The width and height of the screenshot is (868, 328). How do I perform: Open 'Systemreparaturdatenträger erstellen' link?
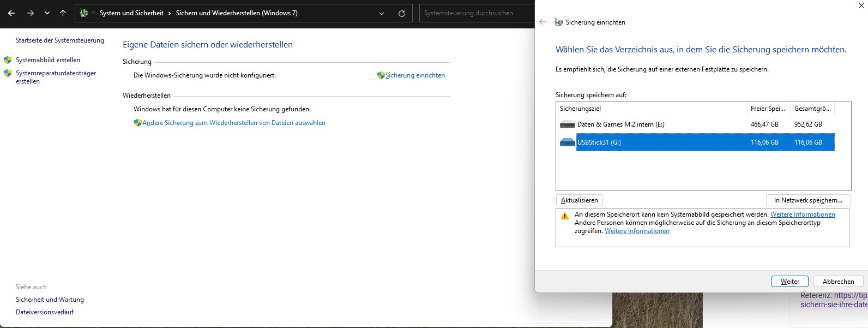point(56,77)
